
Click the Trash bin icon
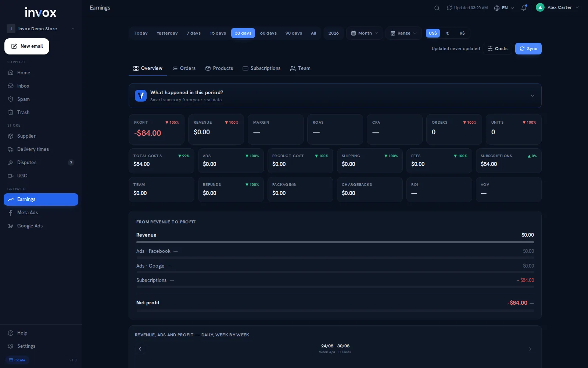pos(11,112)
